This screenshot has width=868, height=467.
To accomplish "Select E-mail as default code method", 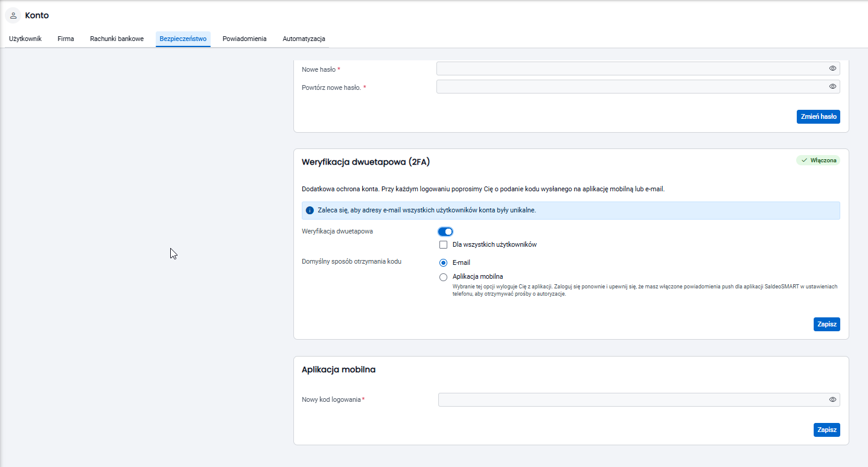I will point(444,262).
